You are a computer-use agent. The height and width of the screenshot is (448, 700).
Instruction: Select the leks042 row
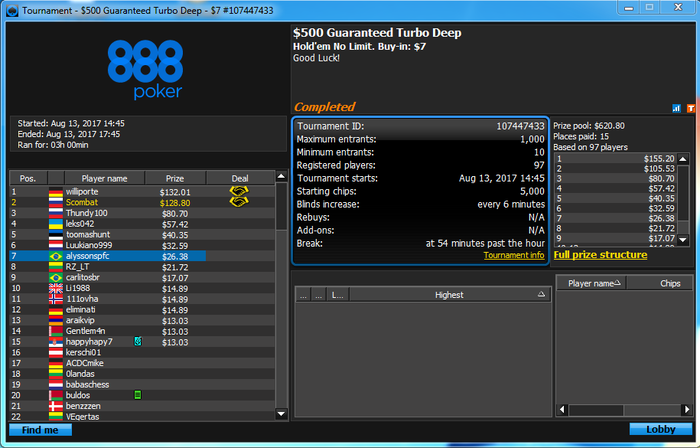point(142,224)
